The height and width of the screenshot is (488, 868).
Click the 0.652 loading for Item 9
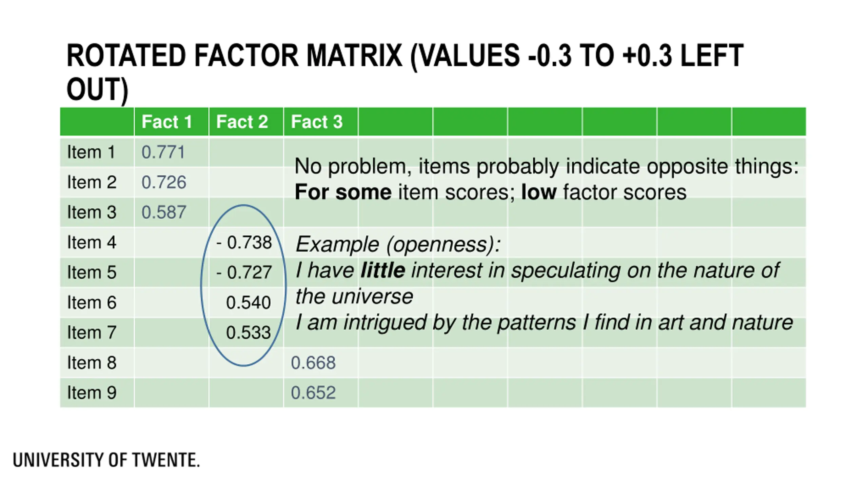pyautogui.click(x=313, y=393)
